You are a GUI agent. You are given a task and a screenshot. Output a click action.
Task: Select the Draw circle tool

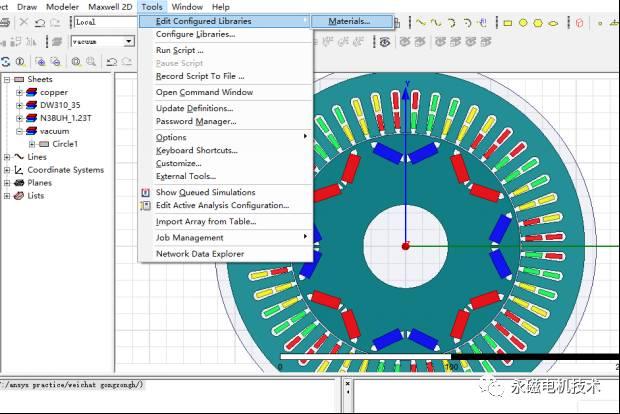point(523,22)
